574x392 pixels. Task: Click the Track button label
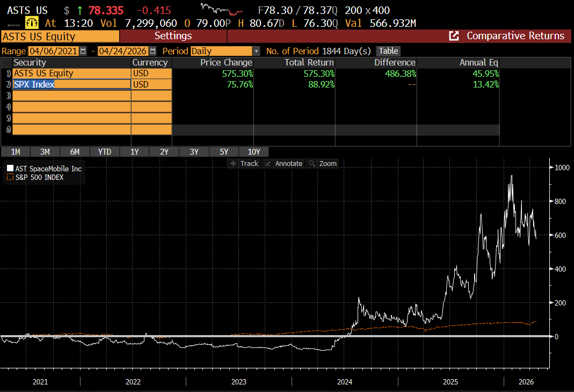pyautogui.click(x=249, y=164)
